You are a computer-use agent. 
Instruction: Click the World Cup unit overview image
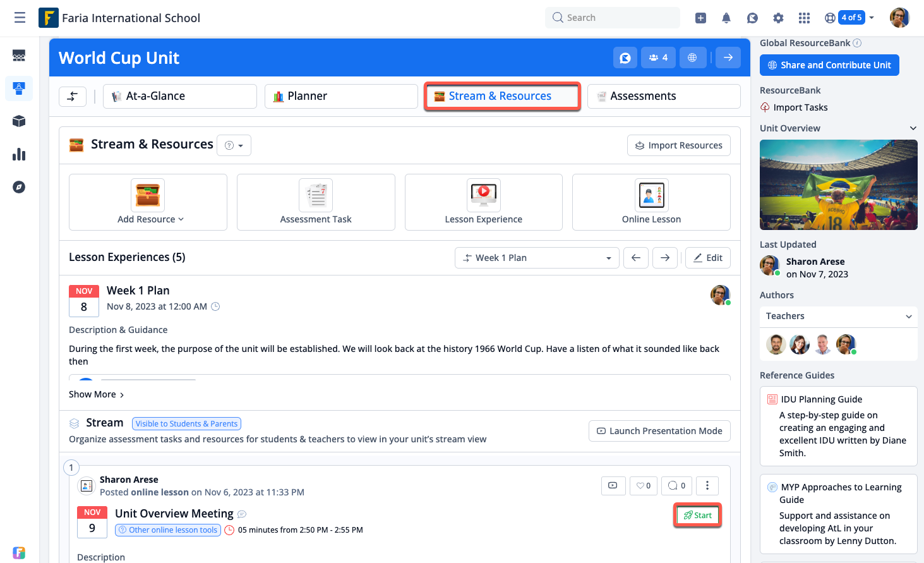click(x=838, y=185)
